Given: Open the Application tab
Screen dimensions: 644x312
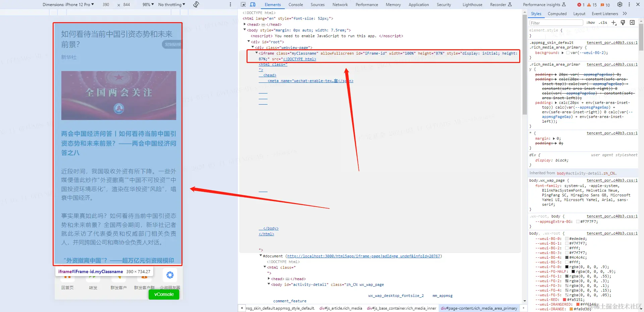Looking at the screenshot, I should click(x=419, y=4).
